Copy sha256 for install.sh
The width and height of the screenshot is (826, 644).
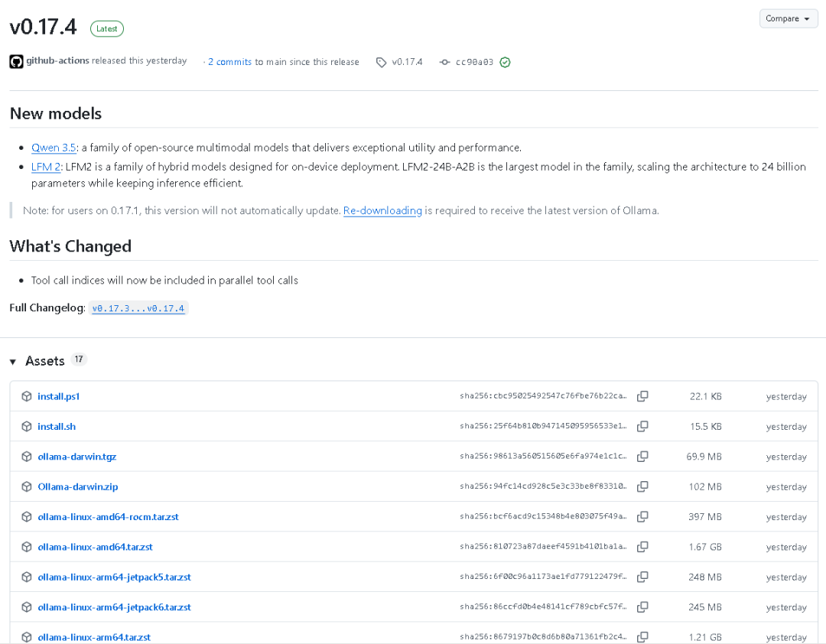tap(642, 426)
